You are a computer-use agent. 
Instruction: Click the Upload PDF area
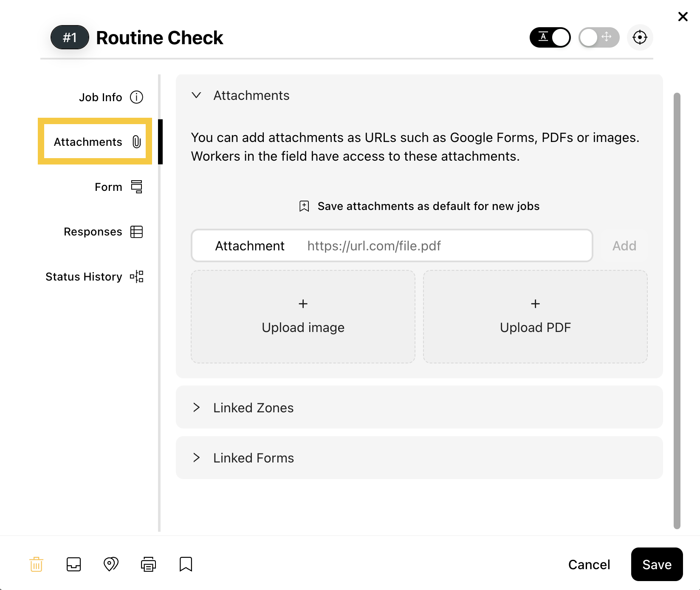(535, 317)
